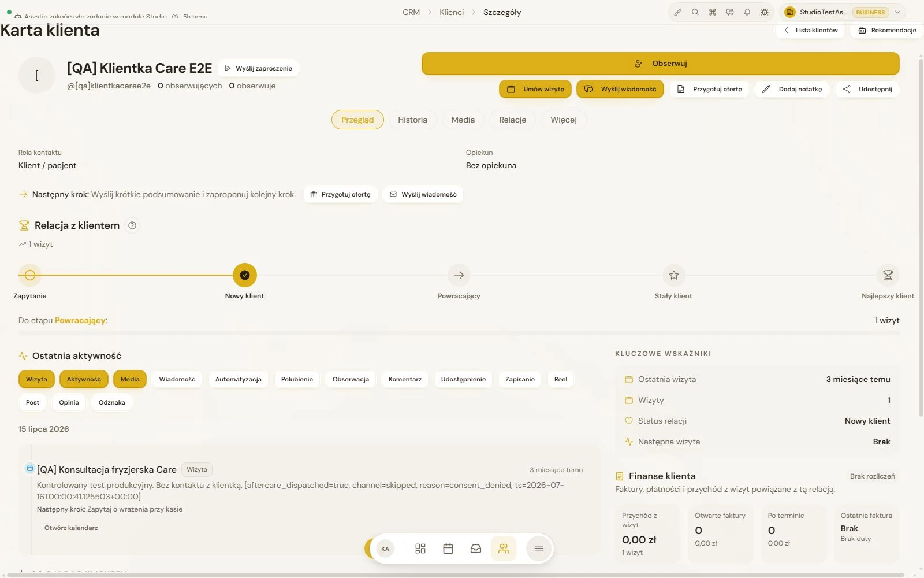Open calendar icon in bottom dock
This screenshot has height=578, width=924.
[448, 549]
